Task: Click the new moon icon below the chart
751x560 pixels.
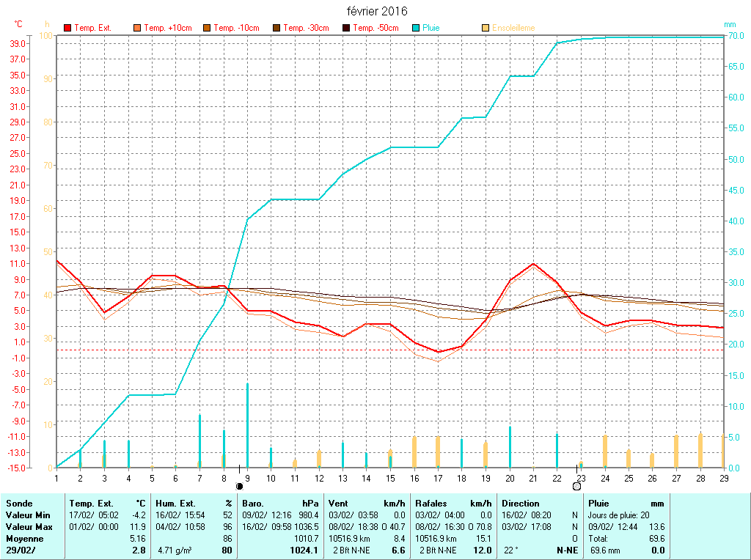Action: (x=239, y=486)
